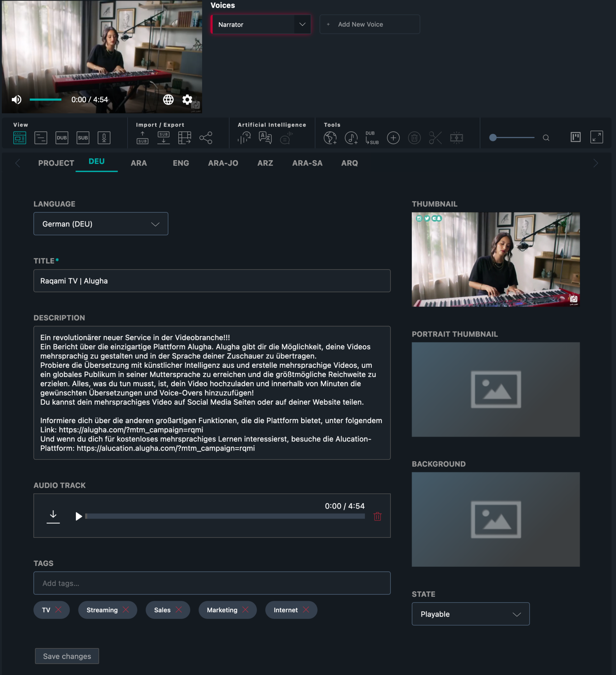Remove the Streaming tag
616x675 pixels.
tap(126, 610)
